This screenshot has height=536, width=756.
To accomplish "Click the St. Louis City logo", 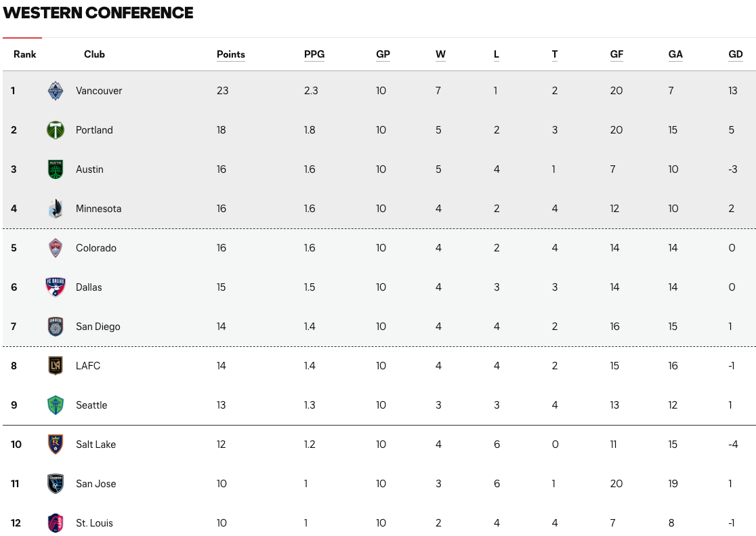I will pyautogui.click(x=55, y=523).
